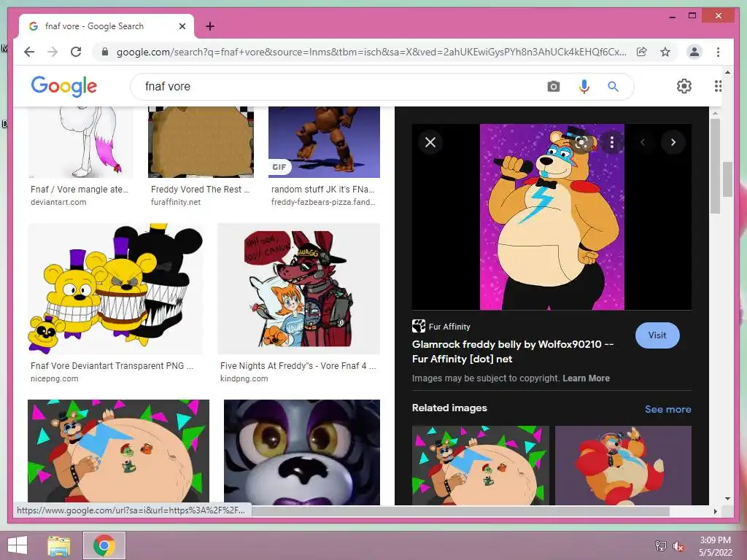The image size is (747, 560).
Task: Bookmark this page with the star icon
Action: (x=665, y=52)
